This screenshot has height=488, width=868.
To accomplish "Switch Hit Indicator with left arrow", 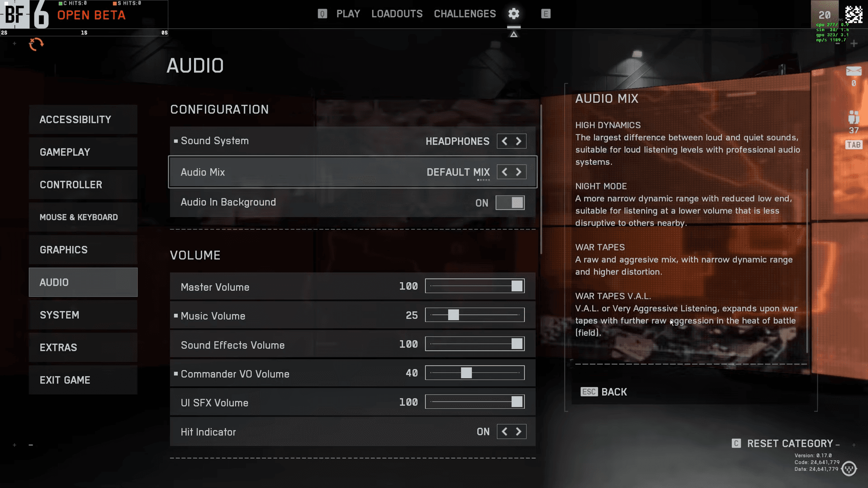I will (504, 432).
